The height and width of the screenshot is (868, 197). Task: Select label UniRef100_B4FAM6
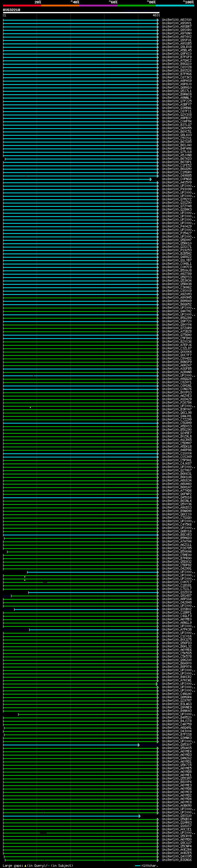click(177, 149)
